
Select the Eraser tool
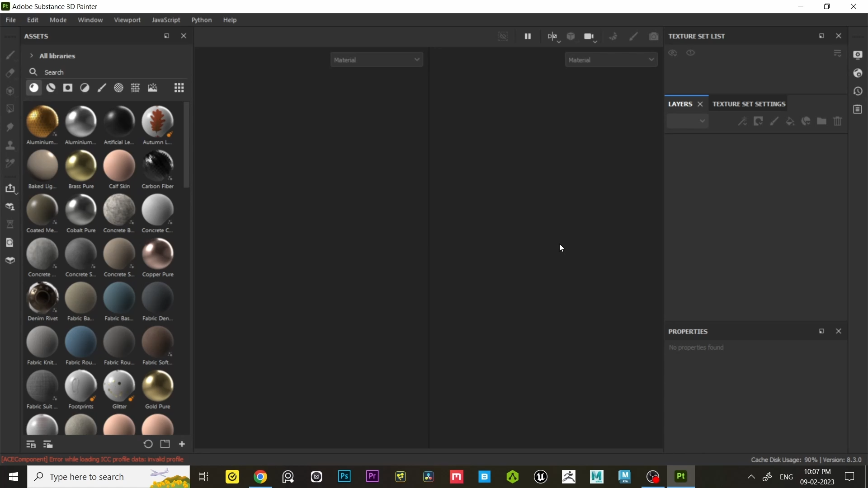tap(10, 73)
